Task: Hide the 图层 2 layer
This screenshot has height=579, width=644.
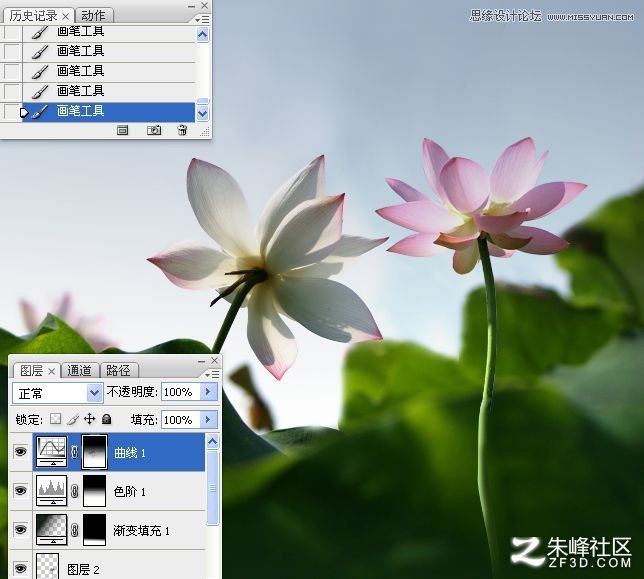Action: [x=21, y=569]
